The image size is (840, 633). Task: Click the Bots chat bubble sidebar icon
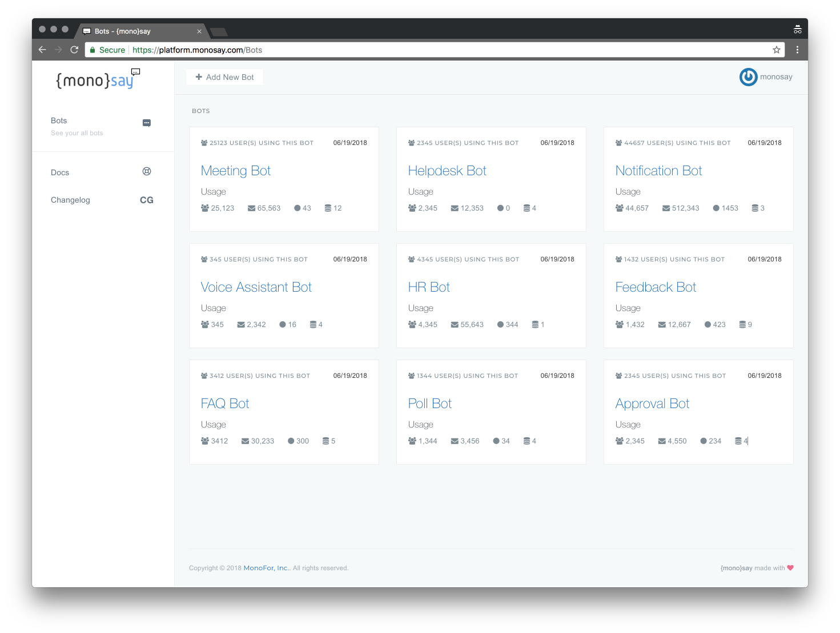pos(147,123)
